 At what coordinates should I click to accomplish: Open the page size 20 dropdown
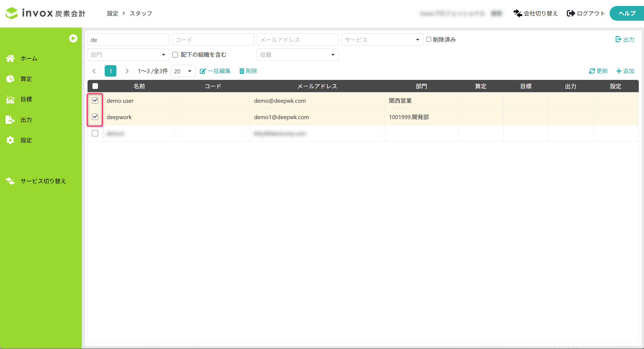coord(183,71)
